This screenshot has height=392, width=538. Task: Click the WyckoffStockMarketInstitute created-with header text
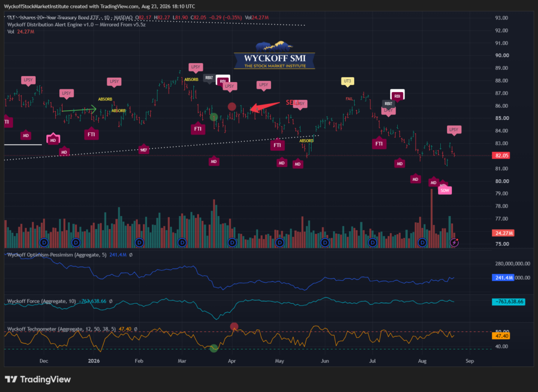tap(99, 6)
